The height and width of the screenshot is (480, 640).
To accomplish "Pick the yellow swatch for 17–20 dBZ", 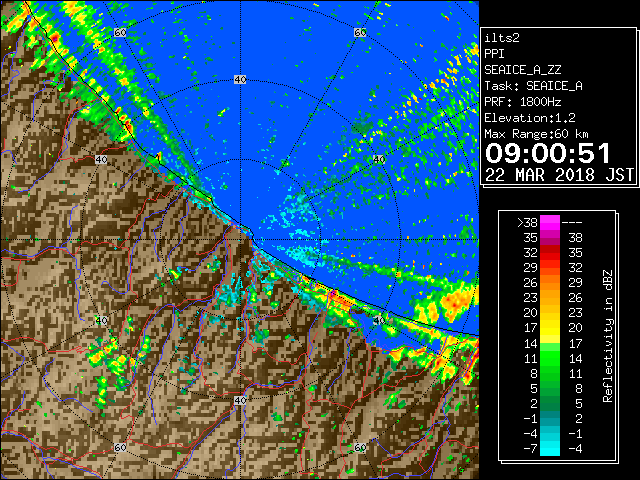I will pyautogui.click(x=550, y=328).
